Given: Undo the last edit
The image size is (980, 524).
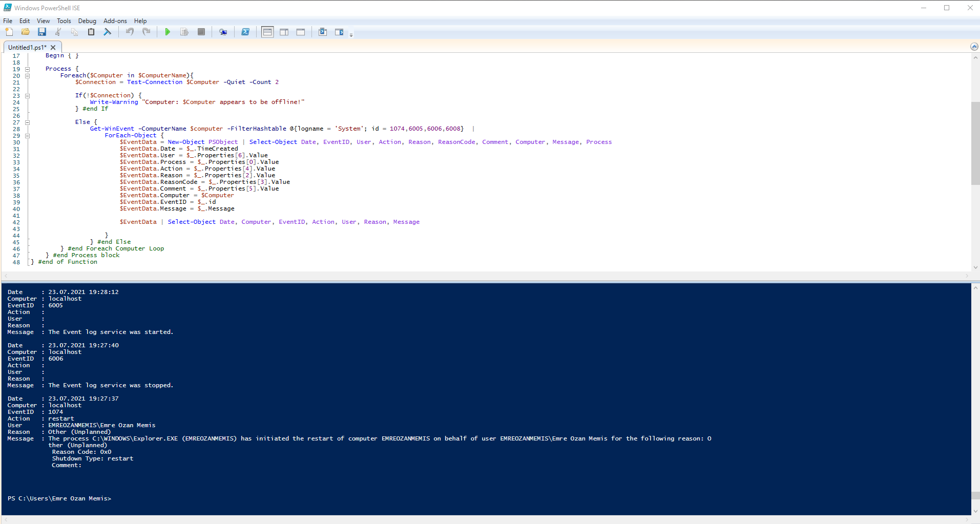Looking at the screenshot, I should click(129, 32).
